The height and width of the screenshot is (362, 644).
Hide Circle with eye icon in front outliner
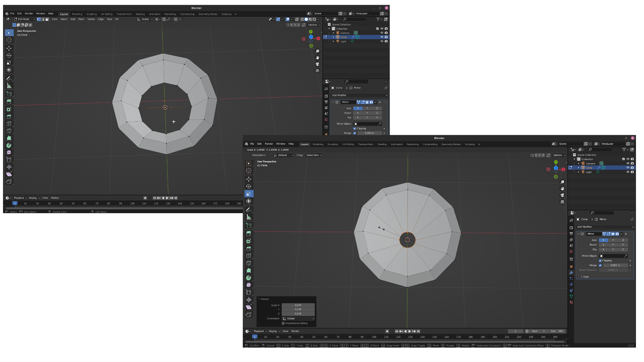point(628,168)
